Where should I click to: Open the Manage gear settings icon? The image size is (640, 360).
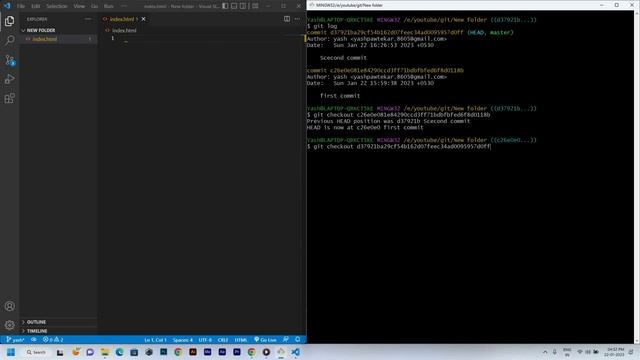[9, 325]
